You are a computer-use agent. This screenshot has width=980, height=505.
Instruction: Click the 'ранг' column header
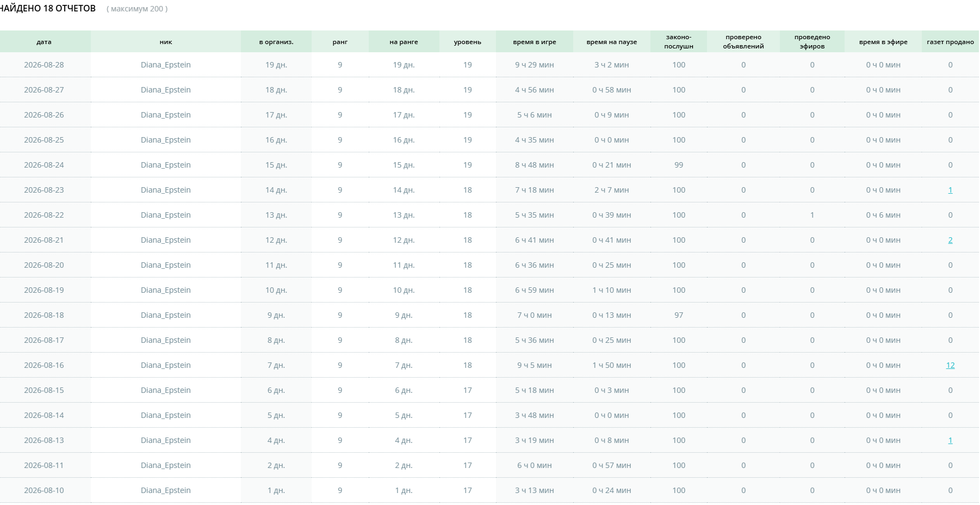point(340,42)
